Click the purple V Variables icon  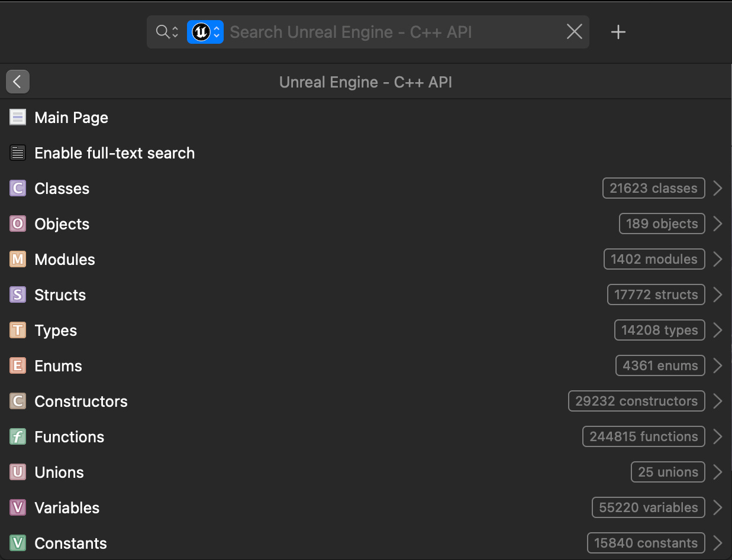tap(18, 508)
